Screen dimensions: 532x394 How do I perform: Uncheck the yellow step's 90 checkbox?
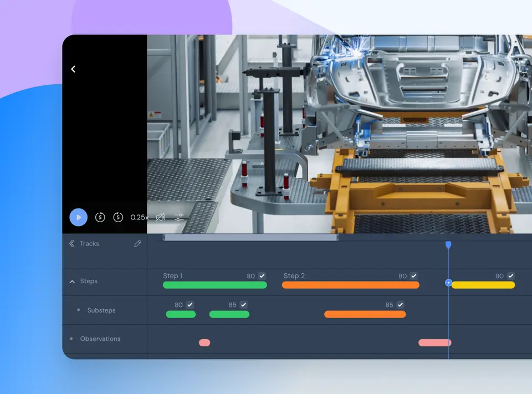tap(510, 276)
